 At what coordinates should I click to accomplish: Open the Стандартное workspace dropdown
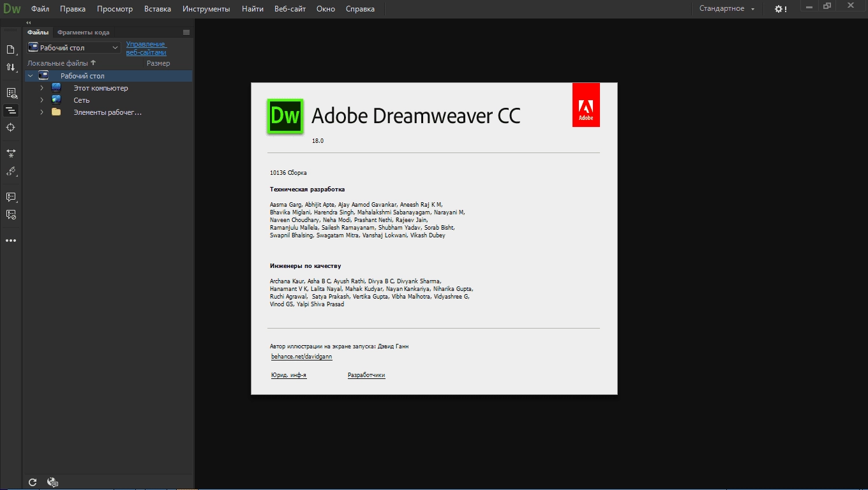(727, 9)
